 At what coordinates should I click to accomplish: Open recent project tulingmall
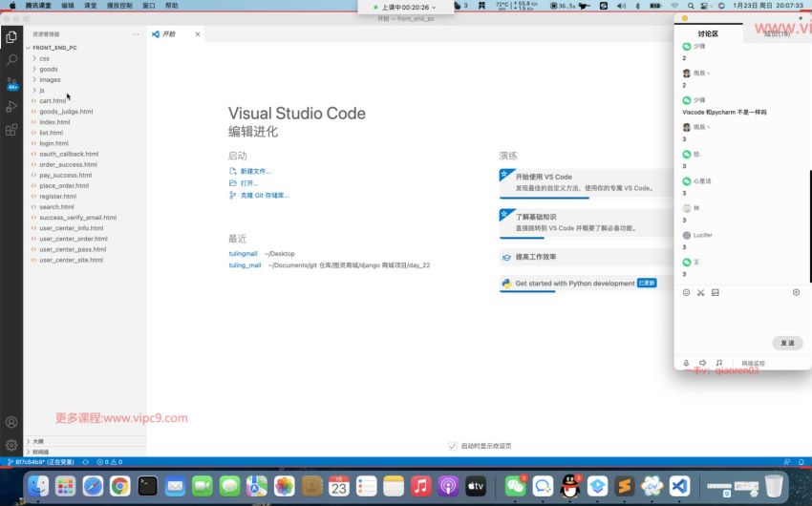click(x=243, y=254)
